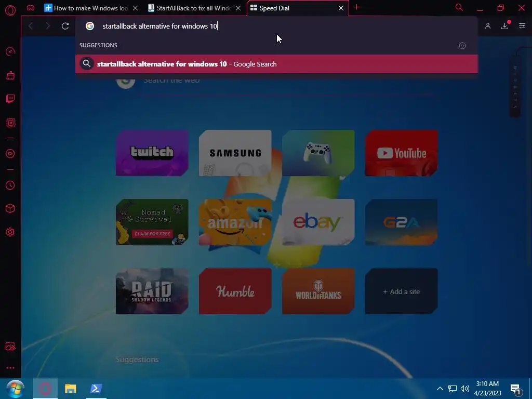Open the Nomad Survival tile
The width and height of the screenshot is (532, 399).
click(152, 222)
